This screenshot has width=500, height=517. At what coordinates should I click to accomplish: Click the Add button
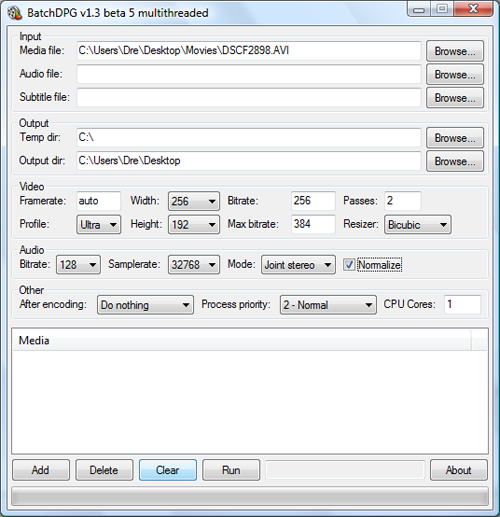point(41,470)
